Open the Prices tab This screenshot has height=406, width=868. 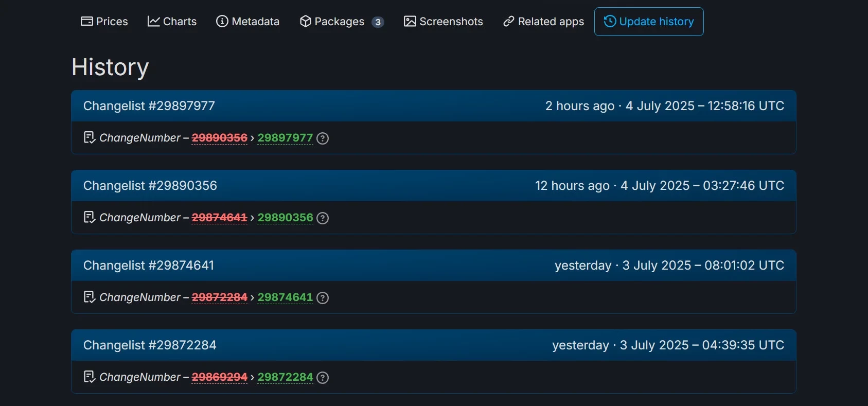[x=104, y=22]
